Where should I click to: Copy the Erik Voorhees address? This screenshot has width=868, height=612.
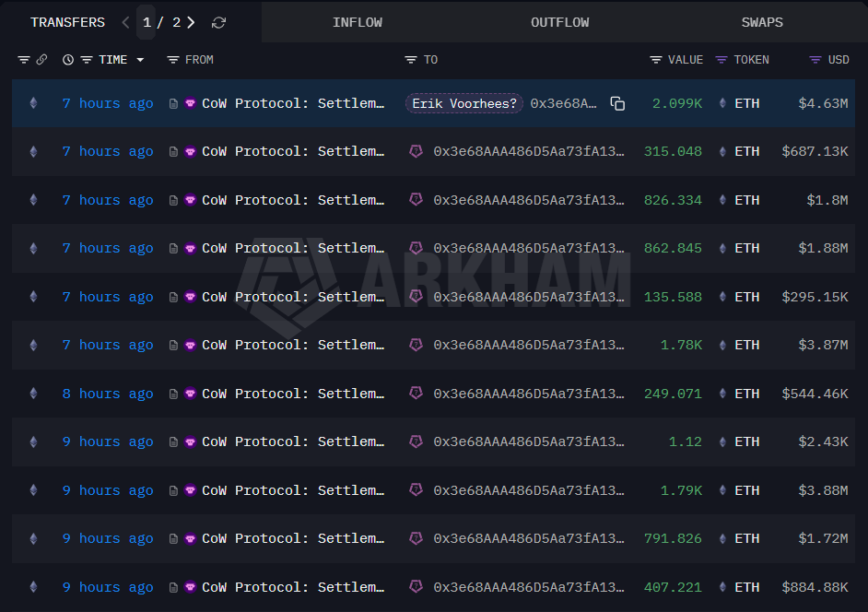(x=617, y=103)
